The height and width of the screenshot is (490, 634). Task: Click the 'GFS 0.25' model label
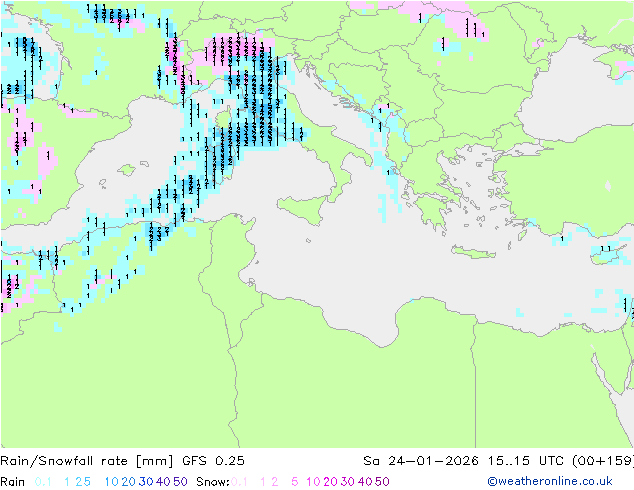(x=213, y=461)
